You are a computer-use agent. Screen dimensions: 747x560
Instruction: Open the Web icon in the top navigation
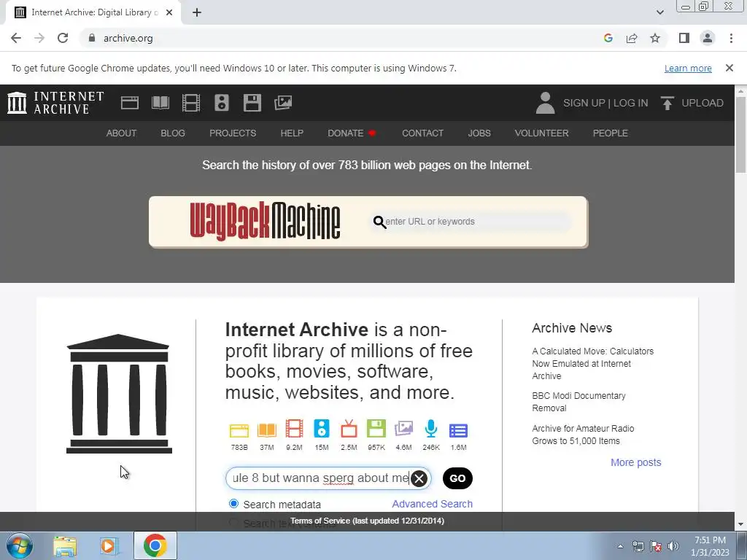click(130, 103)
